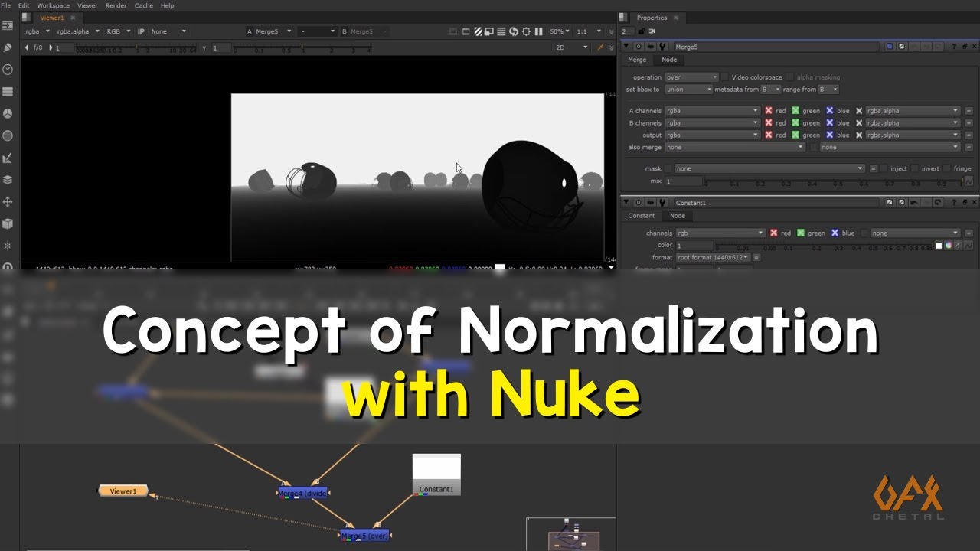
Task: Open the Transform nodes toolbar menu
Action: 8,202
